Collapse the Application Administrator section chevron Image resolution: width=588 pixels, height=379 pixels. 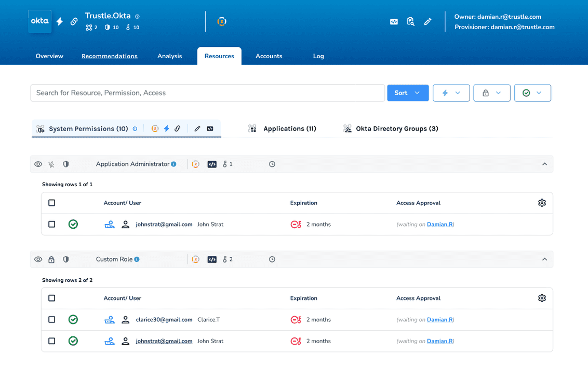544,164
